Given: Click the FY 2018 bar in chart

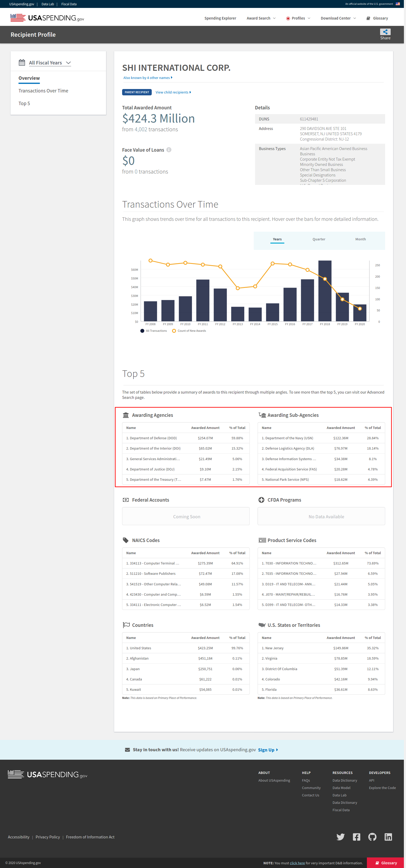Looking at the screenshot, I should [325, 291].
